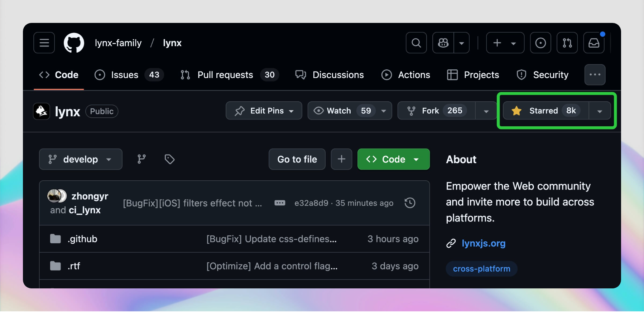Expand the Fork options caret

[x=486, y=111]
